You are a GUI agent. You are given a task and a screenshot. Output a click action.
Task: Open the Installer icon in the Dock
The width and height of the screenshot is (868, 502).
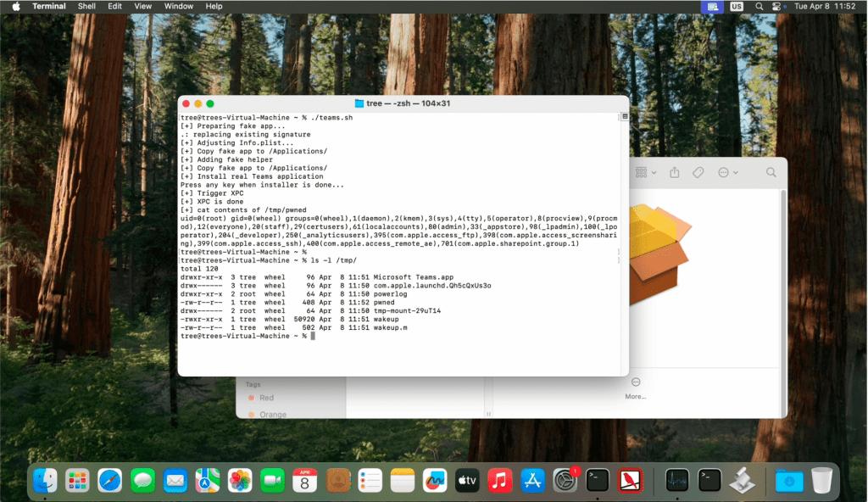coord(742,481)
